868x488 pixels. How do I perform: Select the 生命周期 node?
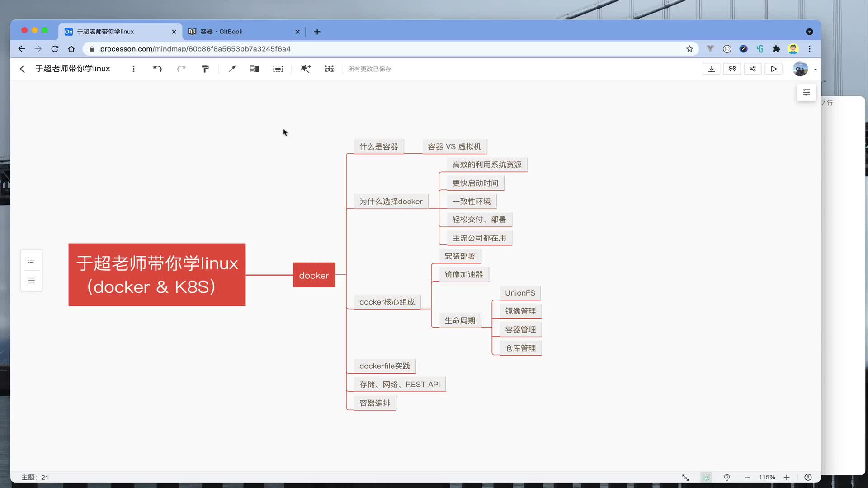click(x=460, y=320)
